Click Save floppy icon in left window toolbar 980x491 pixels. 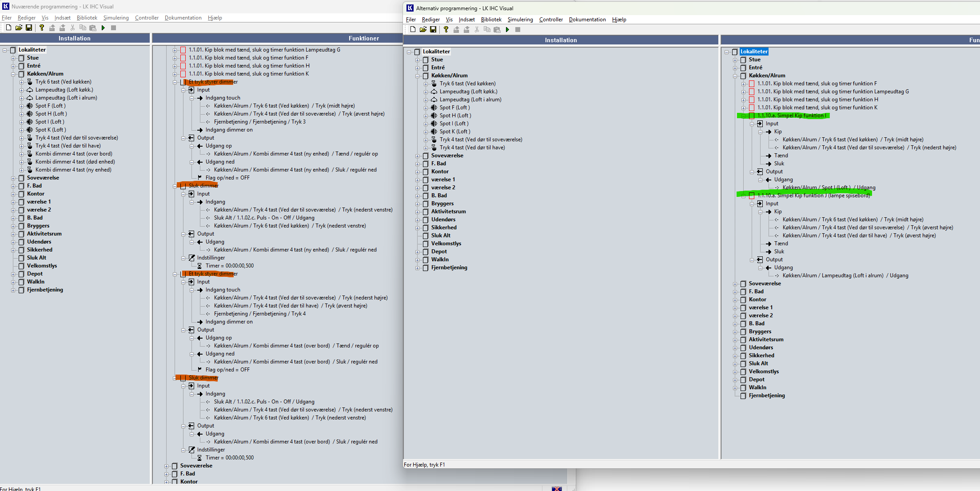pyautogui.click(x=29, y=28)
